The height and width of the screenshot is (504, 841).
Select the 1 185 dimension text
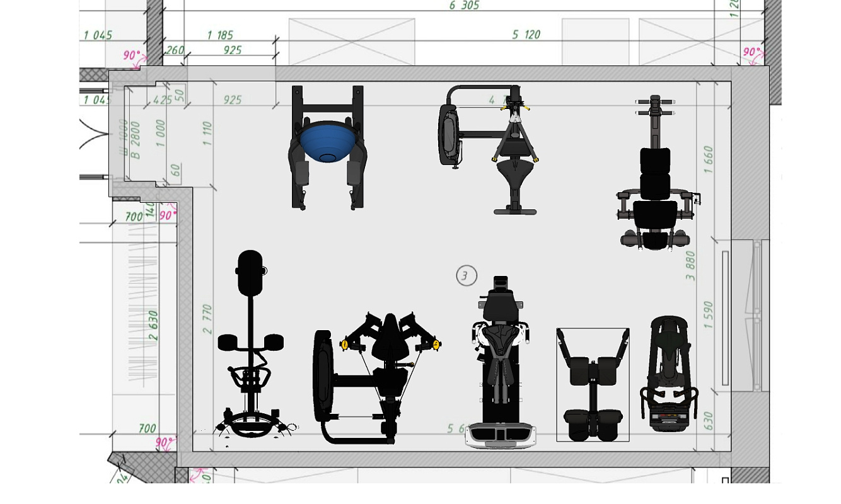220,35
